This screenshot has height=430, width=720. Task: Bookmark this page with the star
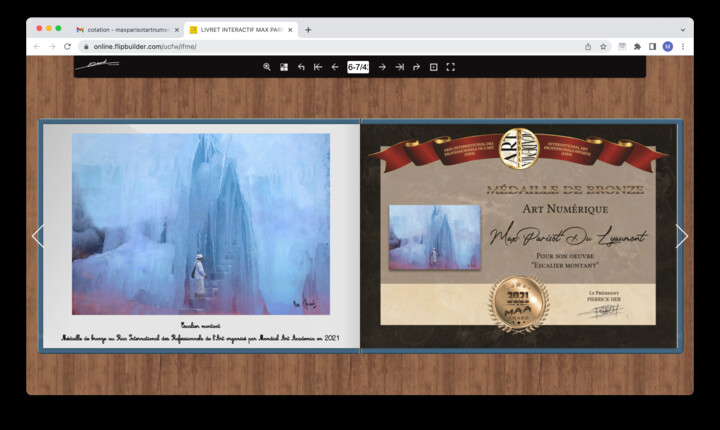pos(603,46)
